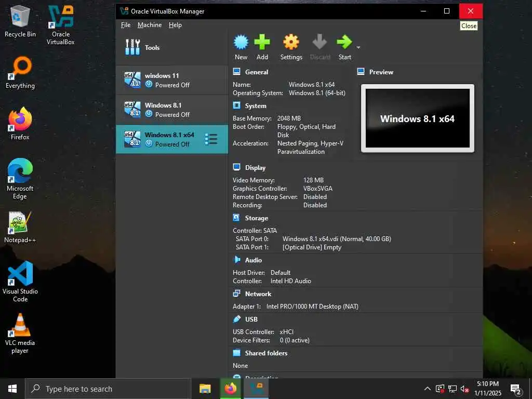Maximize the VirtualBox Manager window
Image resolution: width=532 pixels, height=399 pixels.
tap(447, 11)
